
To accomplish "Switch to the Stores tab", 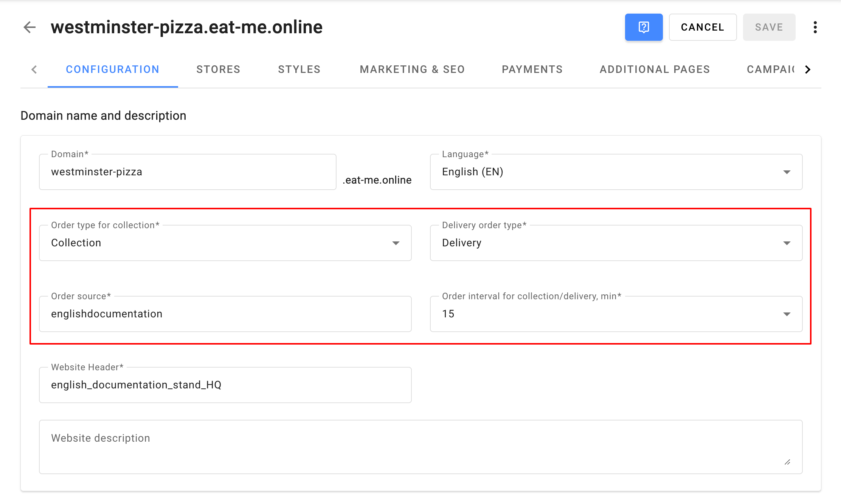I will 218,70.
